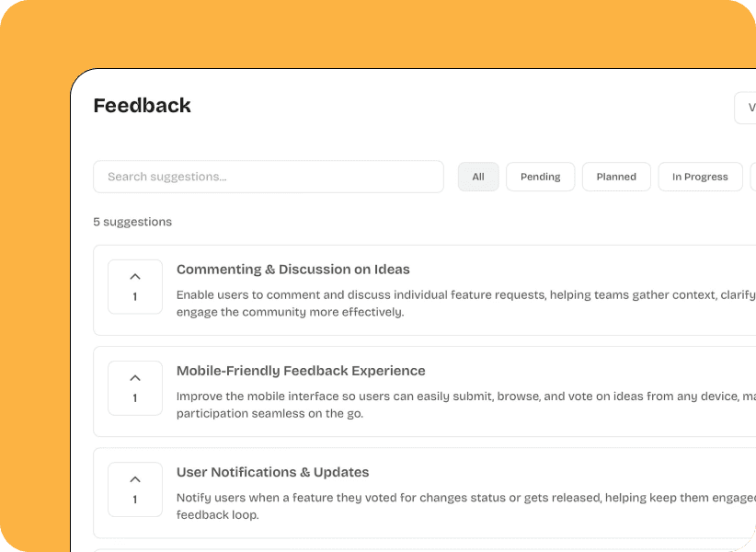756x552 pixels.
Task: Click the vote count on the User Notifications card
Action: click(135, 497)
